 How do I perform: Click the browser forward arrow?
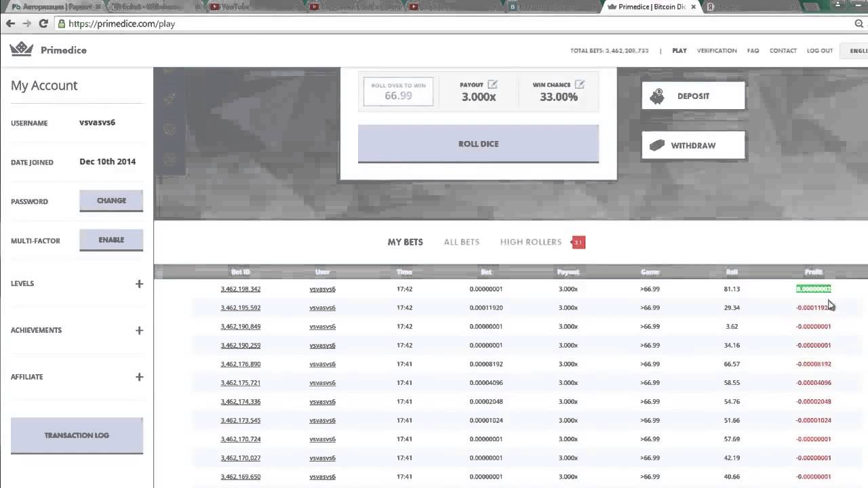(x=26, y=23)
